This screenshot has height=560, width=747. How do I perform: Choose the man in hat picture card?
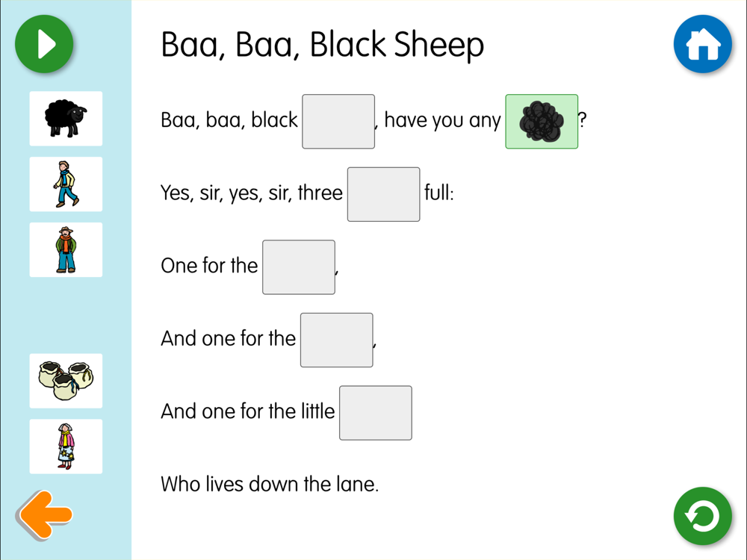[66, 250]
